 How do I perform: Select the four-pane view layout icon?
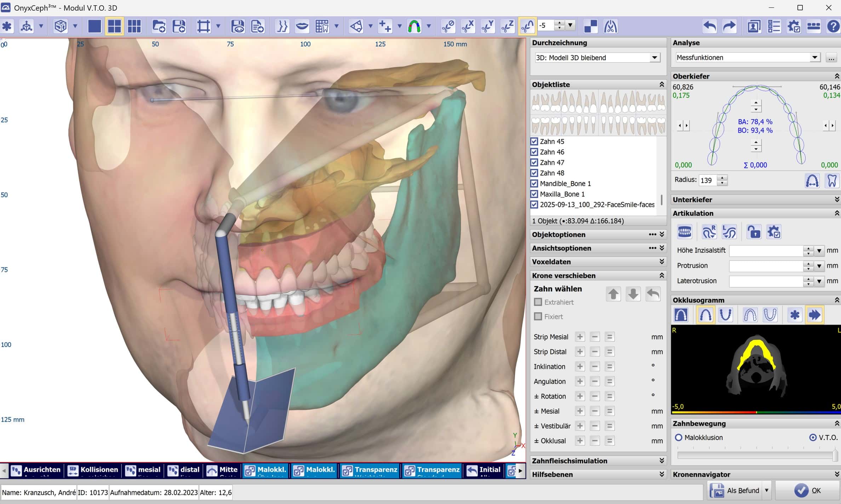point(114,26)
